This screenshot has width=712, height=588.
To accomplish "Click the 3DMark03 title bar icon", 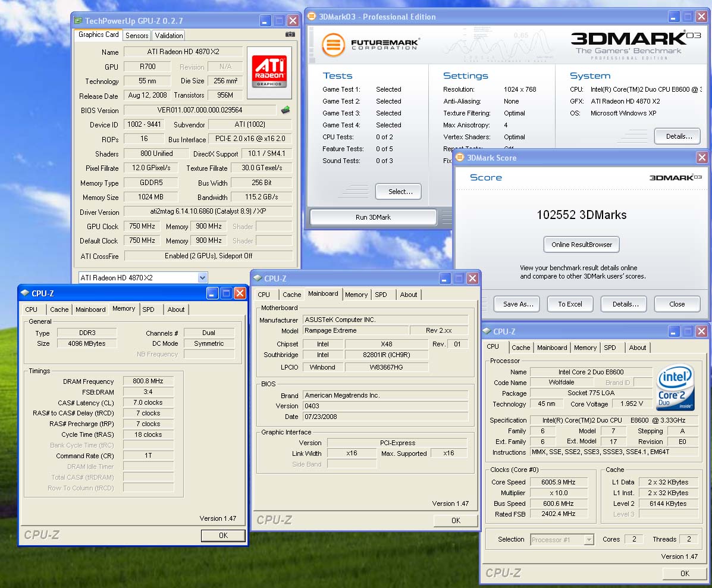I will tap(312, 17).
